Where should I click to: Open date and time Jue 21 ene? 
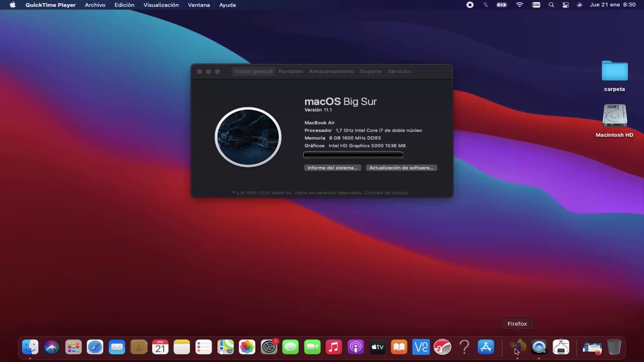612,5
